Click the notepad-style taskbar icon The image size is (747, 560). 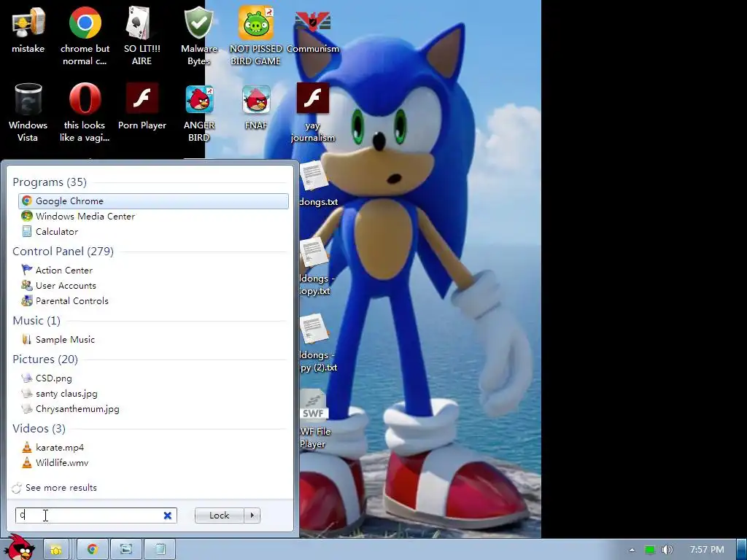pyautogui.click(x=160, y=550)
